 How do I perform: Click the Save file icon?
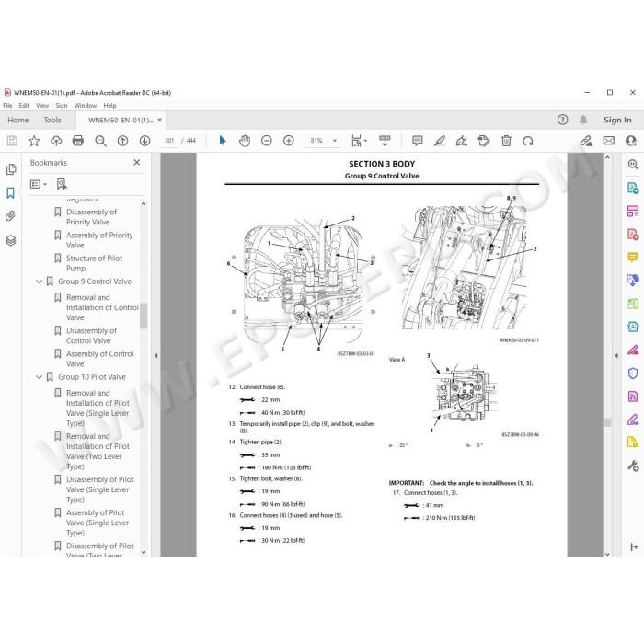12,141
